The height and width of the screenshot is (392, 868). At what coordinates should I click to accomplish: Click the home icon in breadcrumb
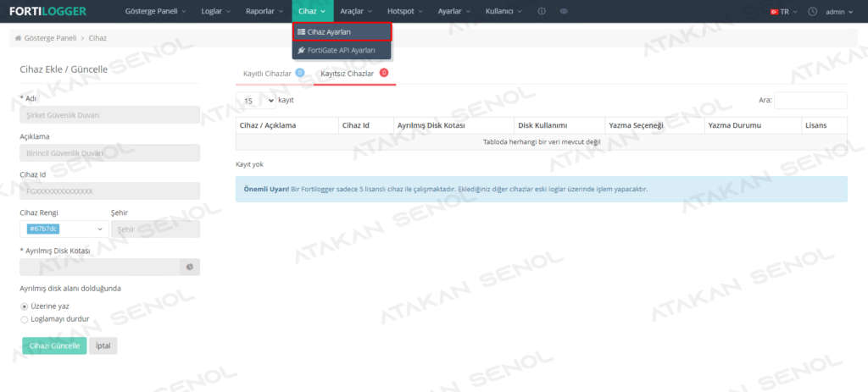pyautogui.click(x=19, y=38)
